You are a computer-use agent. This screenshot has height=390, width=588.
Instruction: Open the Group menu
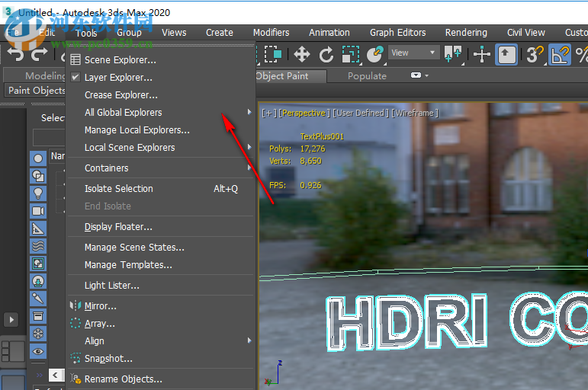click(129, 33)
